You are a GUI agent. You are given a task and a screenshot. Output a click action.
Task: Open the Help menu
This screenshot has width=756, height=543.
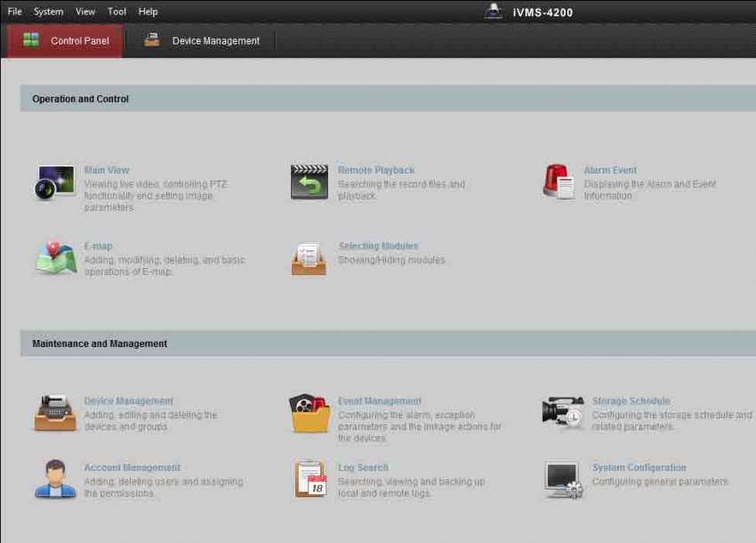tap(149, 12)
